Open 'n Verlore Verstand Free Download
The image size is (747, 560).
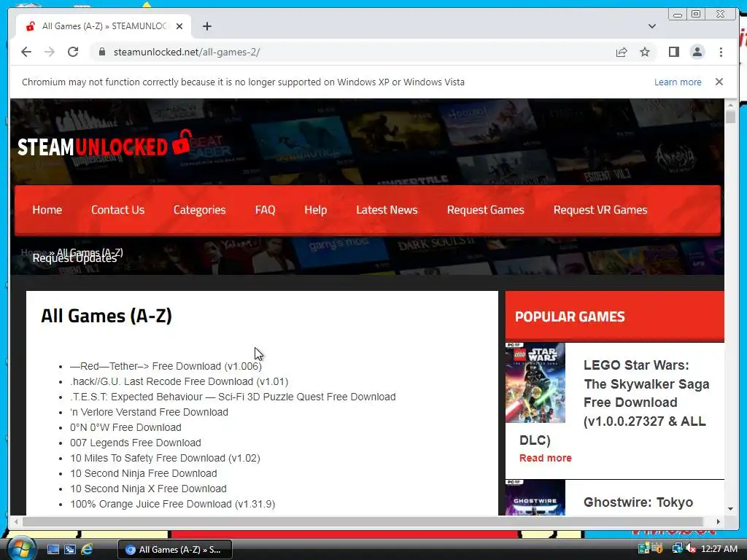[x=149, y=412]
